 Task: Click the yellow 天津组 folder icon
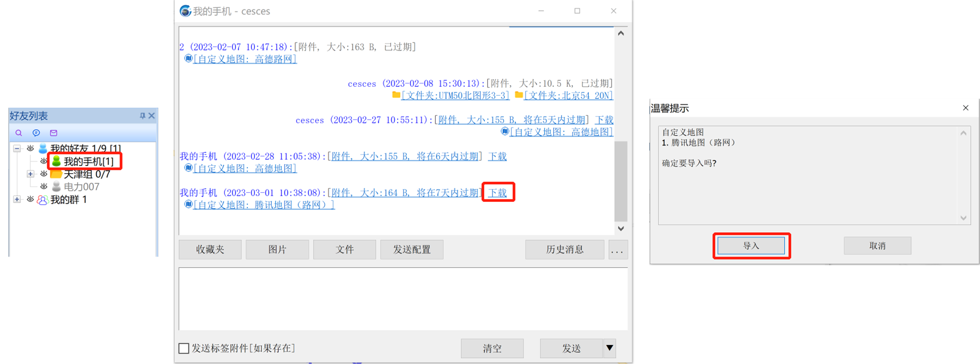pos(56,174)
